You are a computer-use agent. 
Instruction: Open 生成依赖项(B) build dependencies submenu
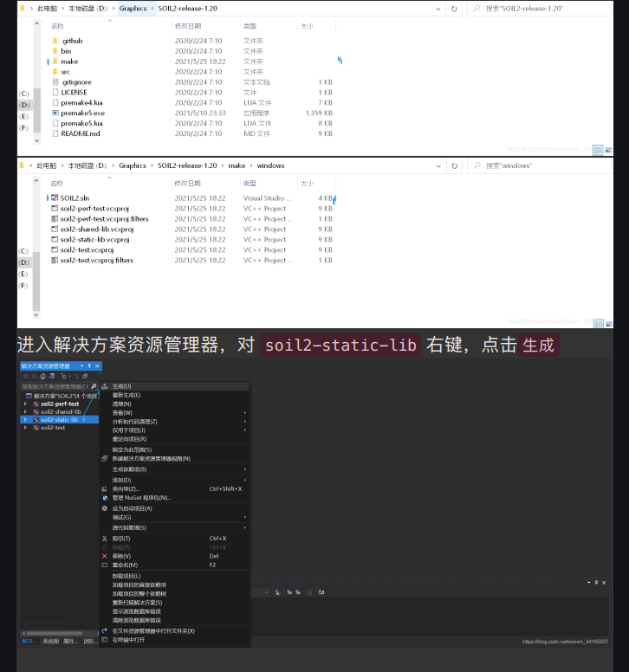coord(174,469)
